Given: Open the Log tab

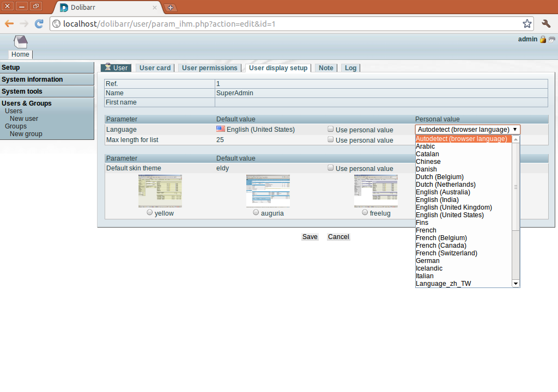Looking at the screenshot, I should [350, 68].
